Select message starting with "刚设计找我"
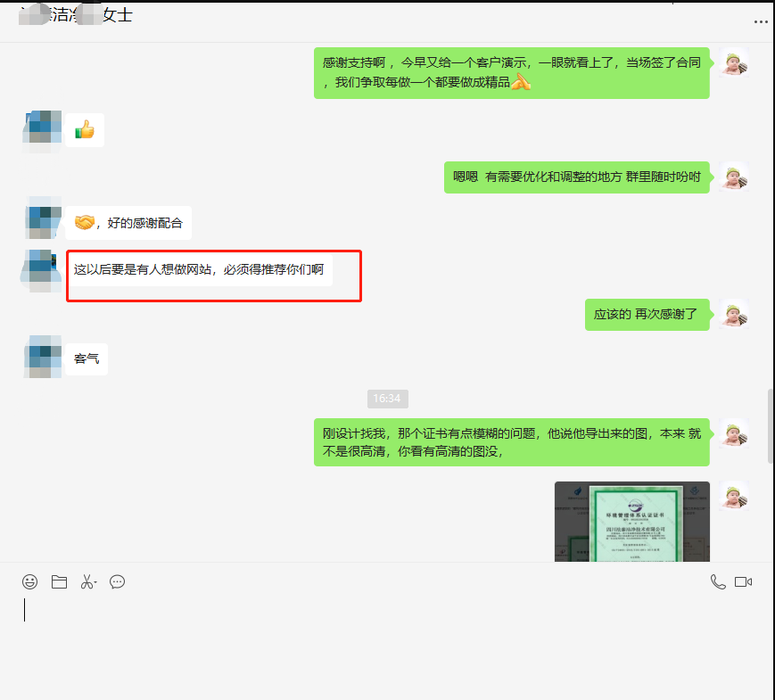The height and width of the screenshot is (700, 775). coord(511,442)
